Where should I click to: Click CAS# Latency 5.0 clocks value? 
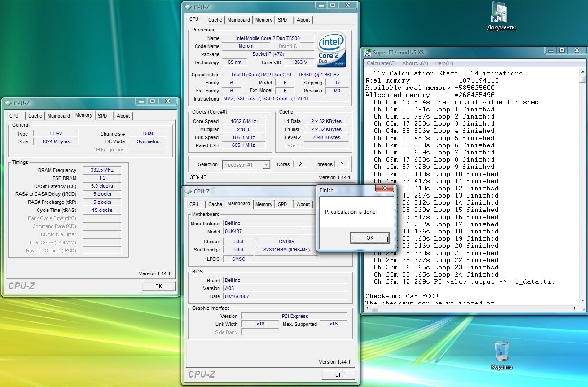coord(102,186)
